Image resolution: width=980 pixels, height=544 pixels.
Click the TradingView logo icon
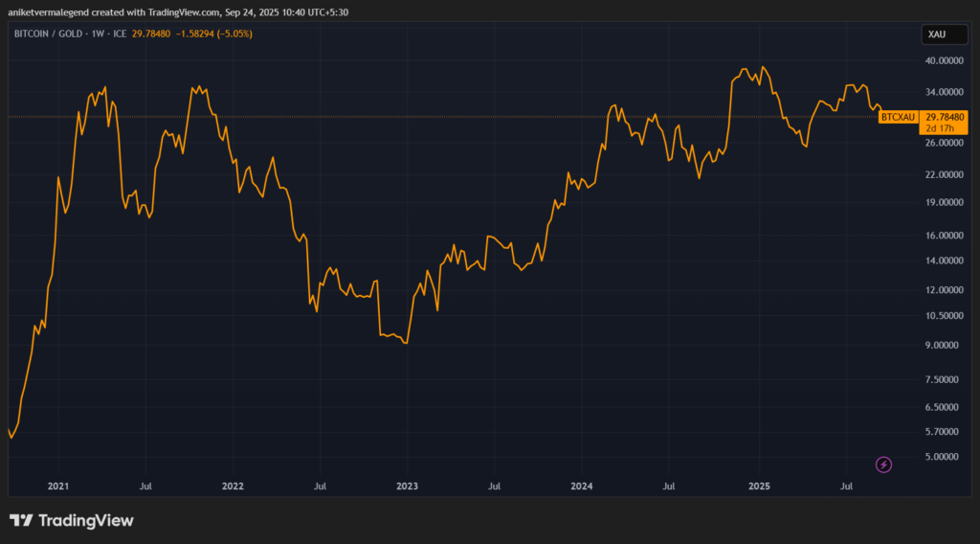(x=21, y=521)
